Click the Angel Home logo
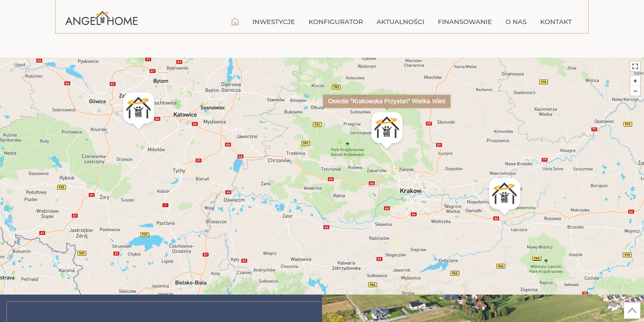Screen dimensions: 644x322 tap(101, 19)
